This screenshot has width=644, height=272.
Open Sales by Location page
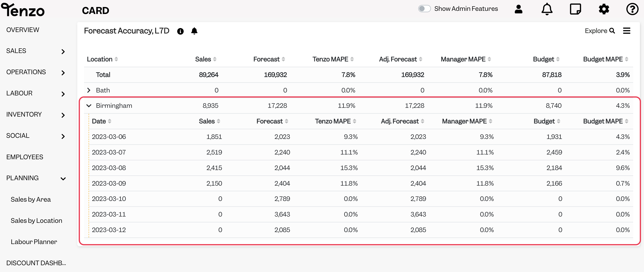[x=36, y=221]
